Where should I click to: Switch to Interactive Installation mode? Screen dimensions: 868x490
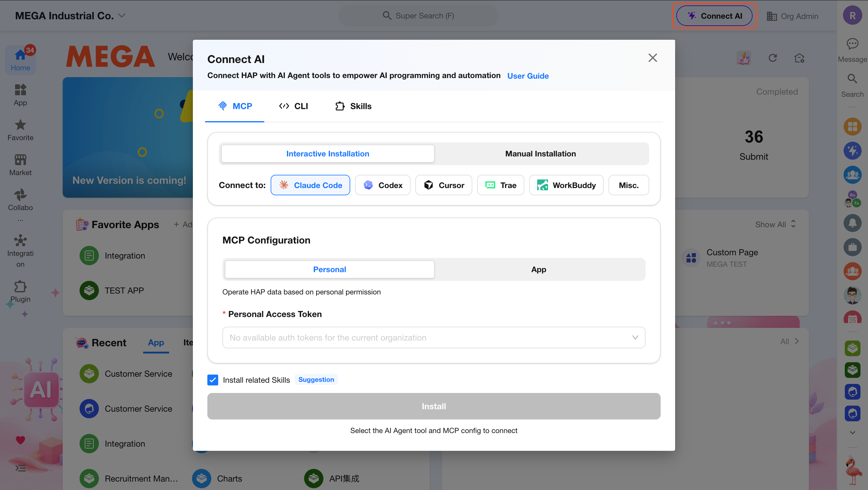(328, 154)
